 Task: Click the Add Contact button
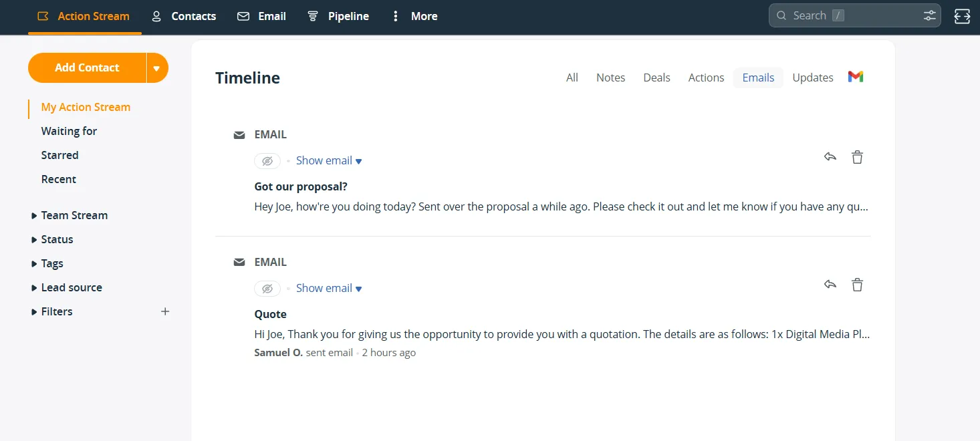(x=87, y=67)
